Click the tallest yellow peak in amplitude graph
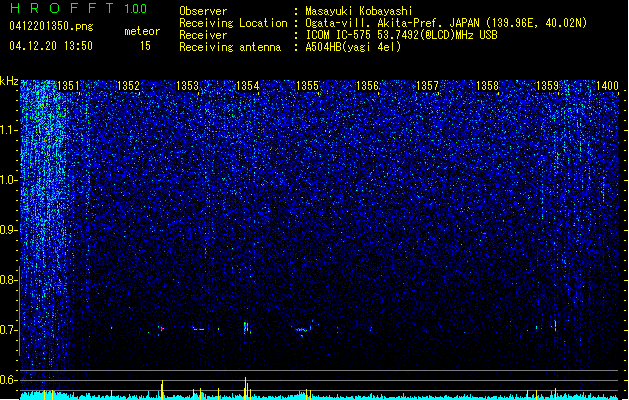This screenshot has height=400, width=629. pyautogui.click(x=245, y=388)
